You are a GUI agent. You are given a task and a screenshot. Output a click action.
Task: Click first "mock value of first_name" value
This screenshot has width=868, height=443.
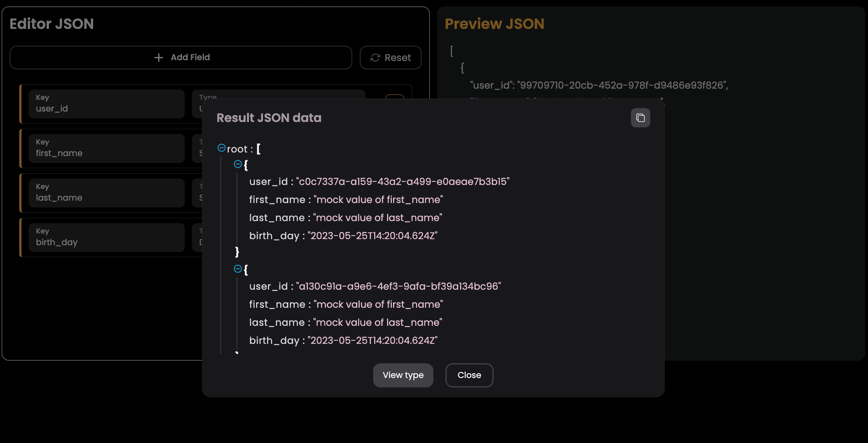(x=378, y=200)
